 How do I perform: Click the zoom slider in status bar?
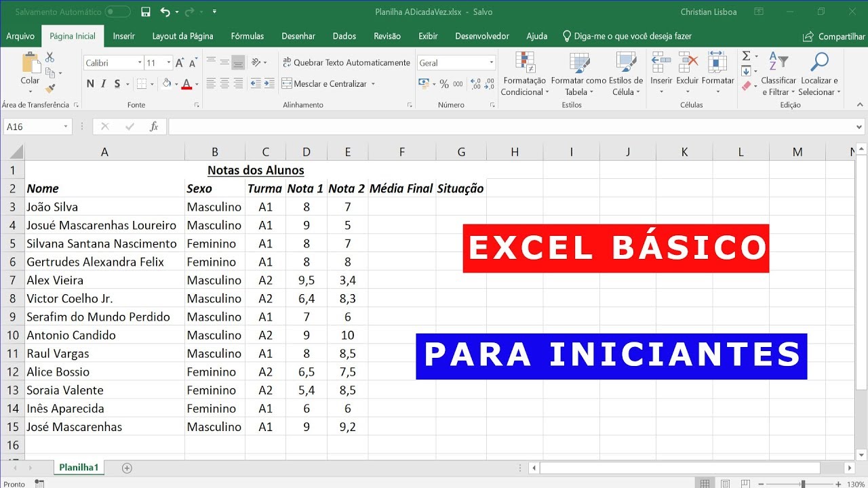(x=803, y=484)
